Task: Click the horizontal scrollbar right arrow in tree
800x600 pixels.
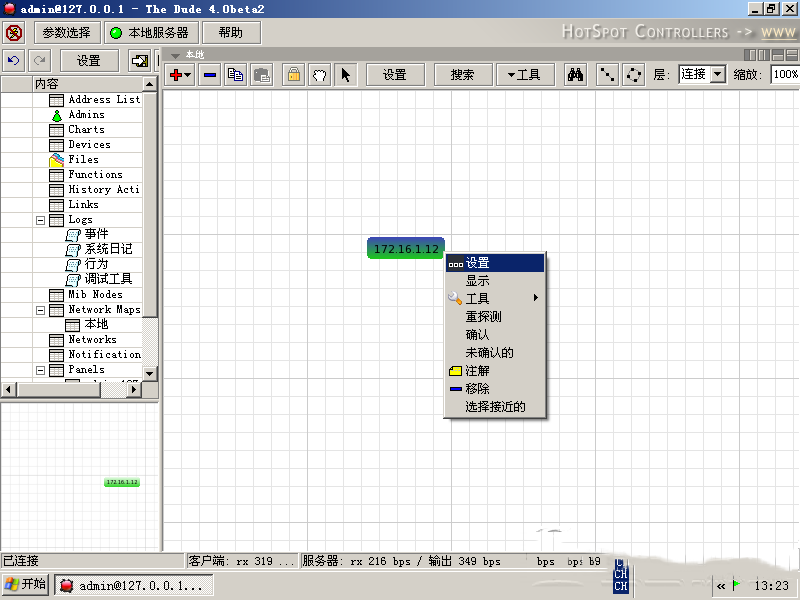Action: [134, 390]
